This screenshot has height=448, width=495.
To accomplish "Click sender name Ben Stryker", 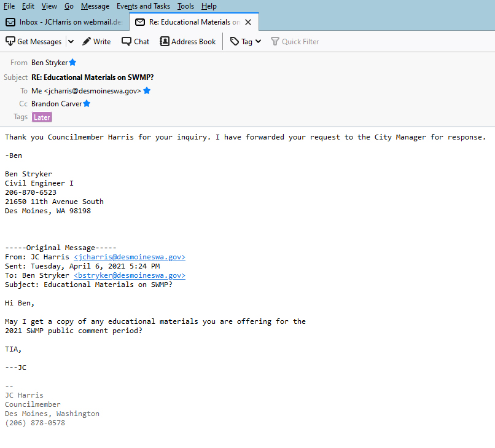I will 50,63.
